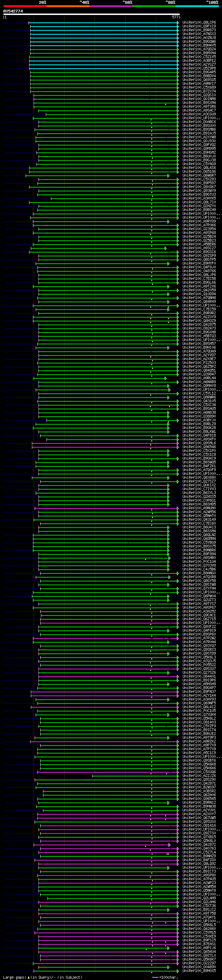
Task: Click the query end position 577
Action: (175, 17)
